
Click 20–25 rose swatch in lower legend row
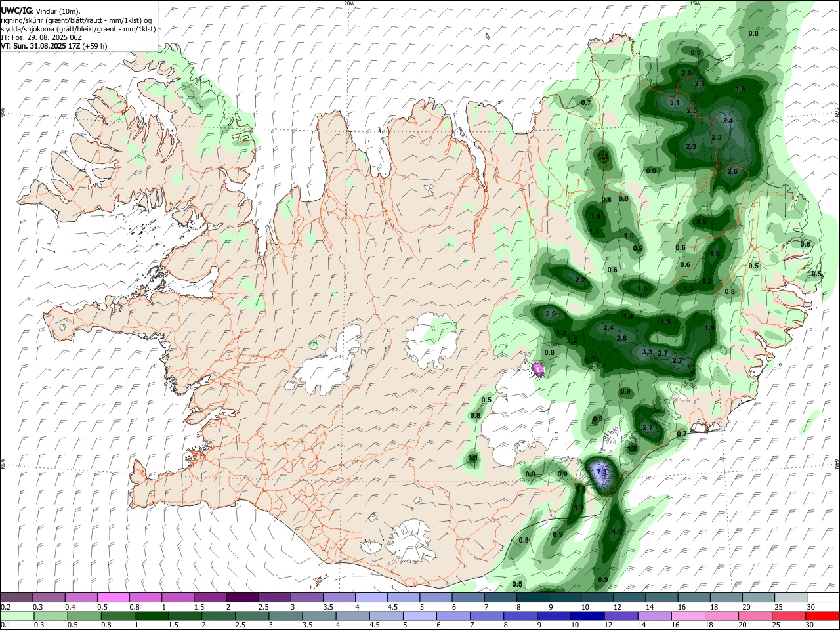tap(756, 616)
